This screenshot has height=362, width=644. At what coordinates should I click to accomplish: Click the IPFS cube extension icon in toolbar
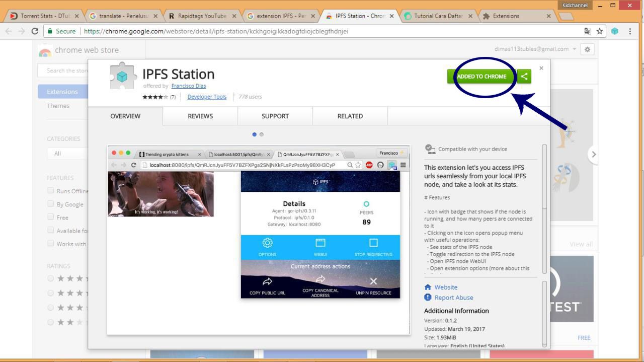tap(615, 31)
